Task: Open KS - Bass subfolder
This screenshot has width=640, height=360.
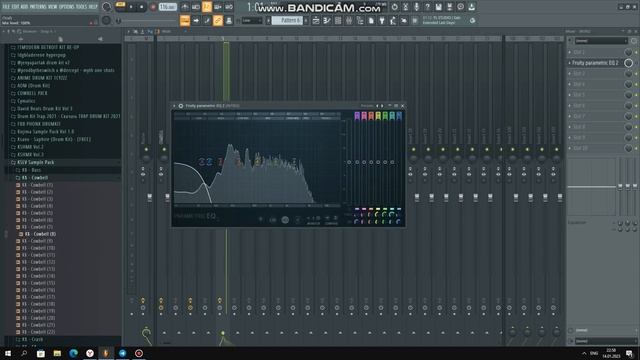Action: tap(31, 170)
